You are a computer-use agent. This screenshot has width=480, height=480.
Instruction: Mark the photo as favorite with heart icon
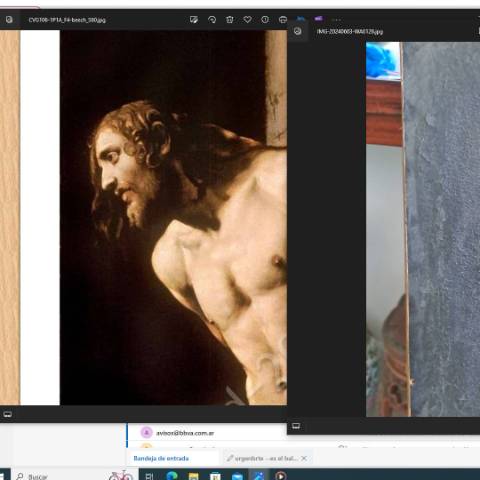click(247, 20)
